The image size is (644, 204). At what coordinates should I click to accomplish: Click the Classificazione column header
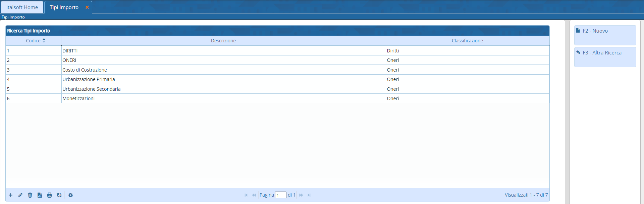point(467,41)
